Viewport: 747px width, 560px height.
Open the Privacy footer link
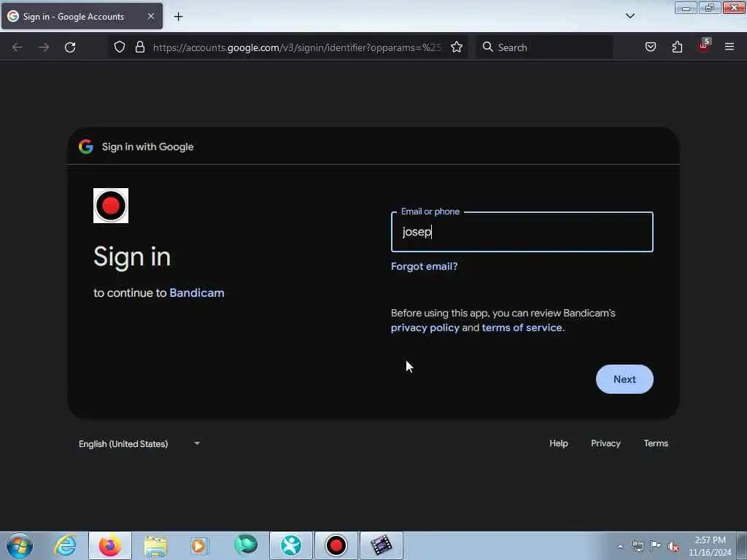point(605,443)
